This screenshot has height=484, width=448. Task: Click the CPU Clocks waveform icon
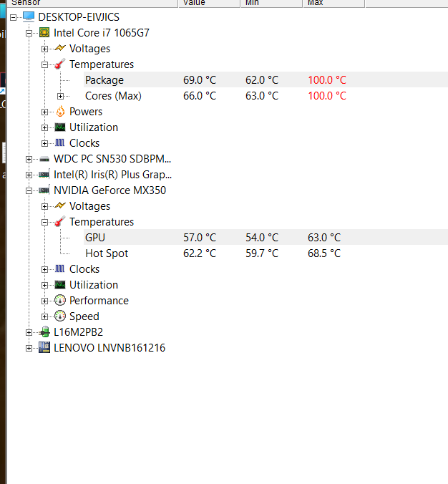60,142
